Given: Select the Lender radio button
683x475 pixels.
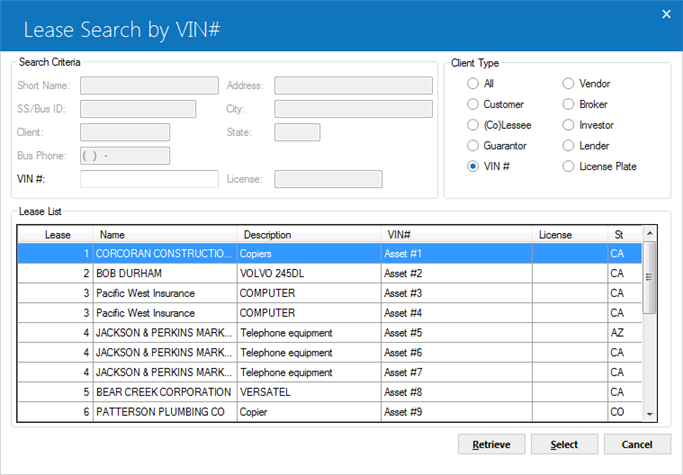Looking at the screenshot, I should pos(568,146).
